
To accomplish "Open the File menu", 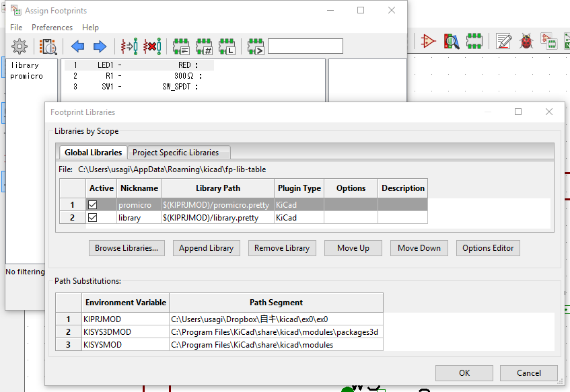I will [x=16, y=28].
